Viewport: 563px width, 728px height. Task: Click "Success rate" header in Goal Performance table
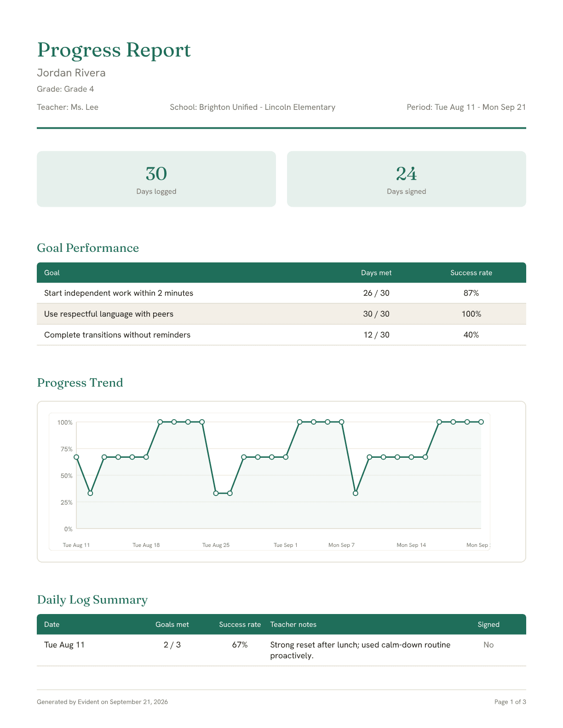[x=471, y=273]
